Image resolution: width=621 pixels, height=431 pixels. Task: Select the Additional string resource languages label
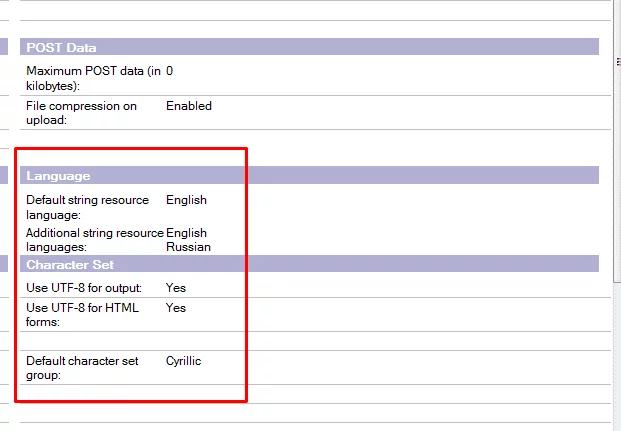94,240
